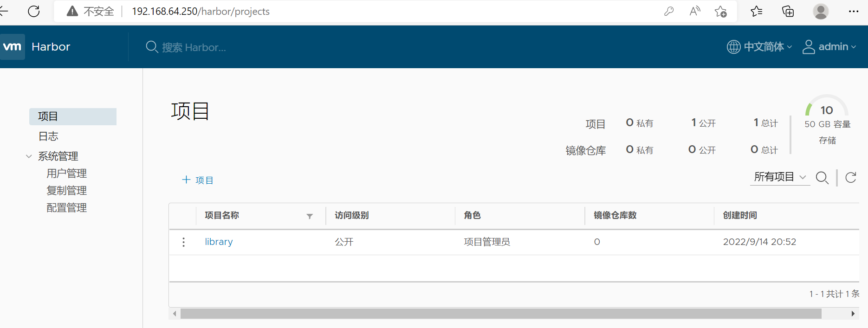The image size is (868, 328).
Task: Sort by 项目名称 column header
Action: point(222,215)
